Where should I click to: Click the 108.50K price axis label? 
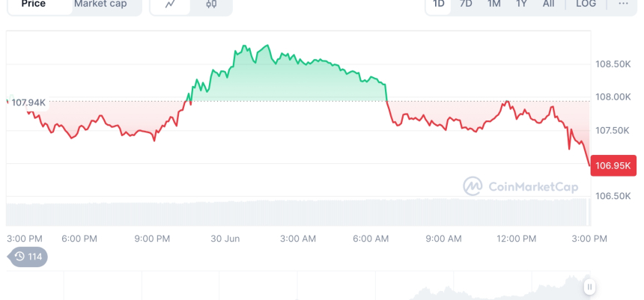coord(614,64)
